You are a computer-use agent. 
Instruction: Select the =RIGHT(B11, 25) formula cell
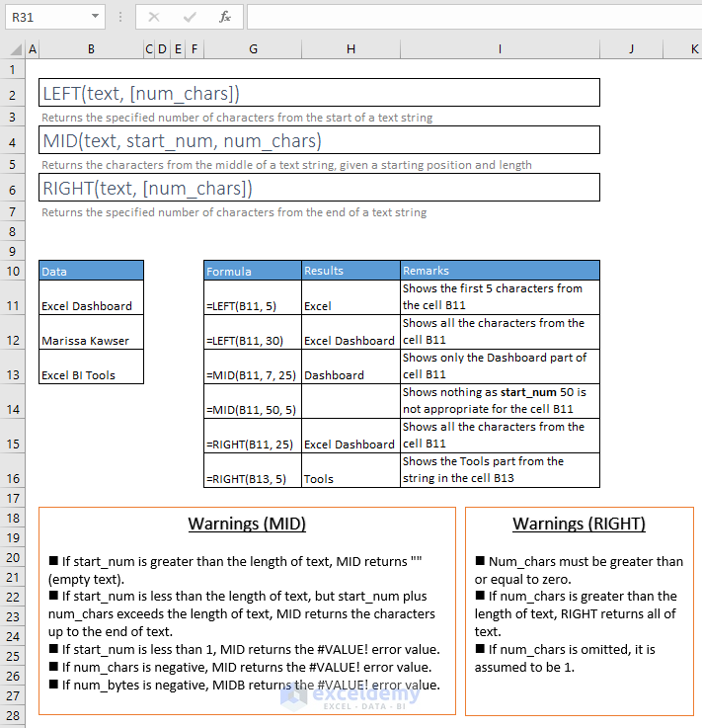tap(253, 436)
